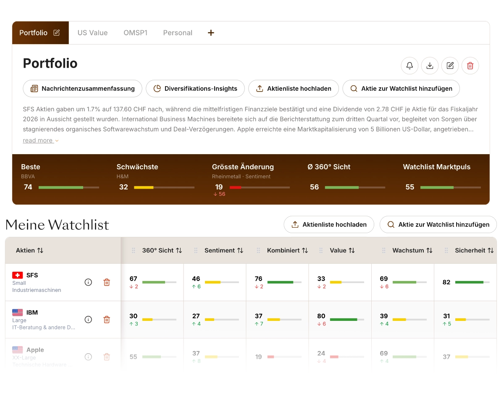Click the red delete portfolio trash icon
Image resolution: width=504 pixels, height=420 pixels.
(470, 66)
